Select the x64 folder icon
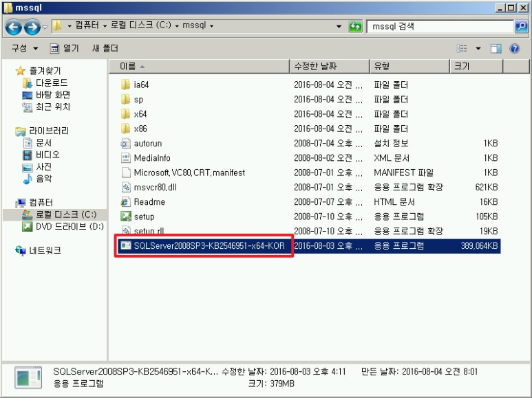532x398 pixels. 125,114
